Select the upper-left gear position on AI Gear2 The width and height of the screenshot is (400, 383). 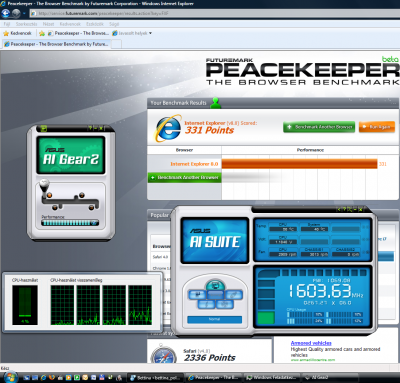49,195
